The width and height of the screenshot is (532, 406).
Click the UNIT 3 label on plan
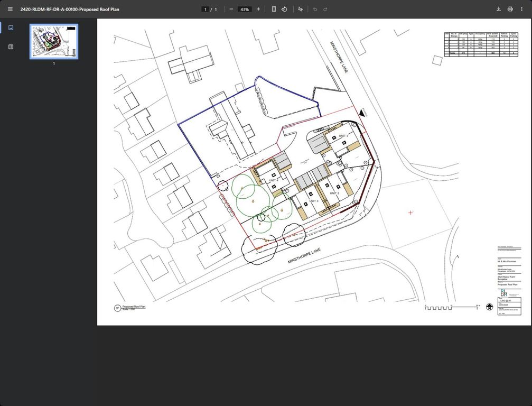tap(313, 201)
